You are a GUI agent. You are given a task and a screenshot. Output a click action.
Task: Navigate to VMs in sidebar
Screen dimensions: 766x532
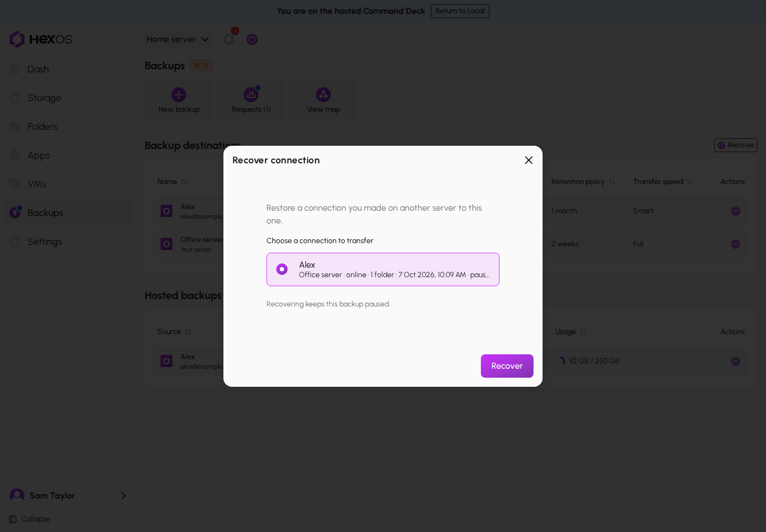(x=68, y=184)
